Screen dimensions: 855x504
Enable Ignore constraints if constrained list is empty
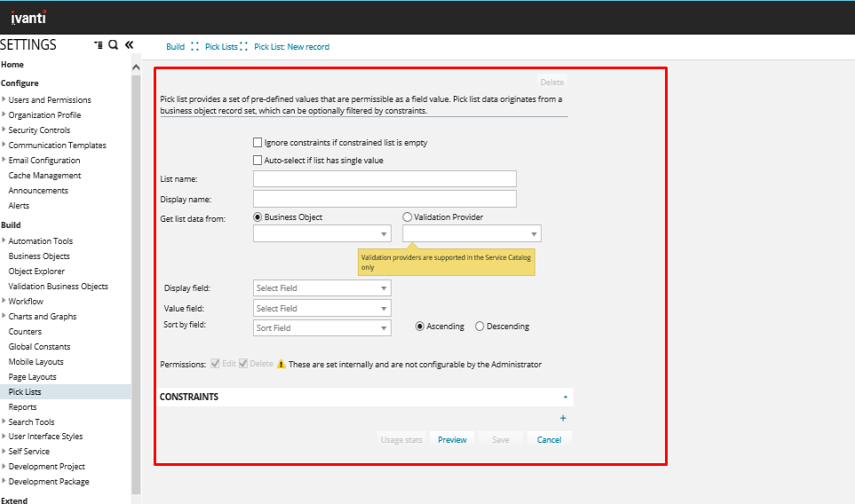pyautogui.click(x=257, y=142)
